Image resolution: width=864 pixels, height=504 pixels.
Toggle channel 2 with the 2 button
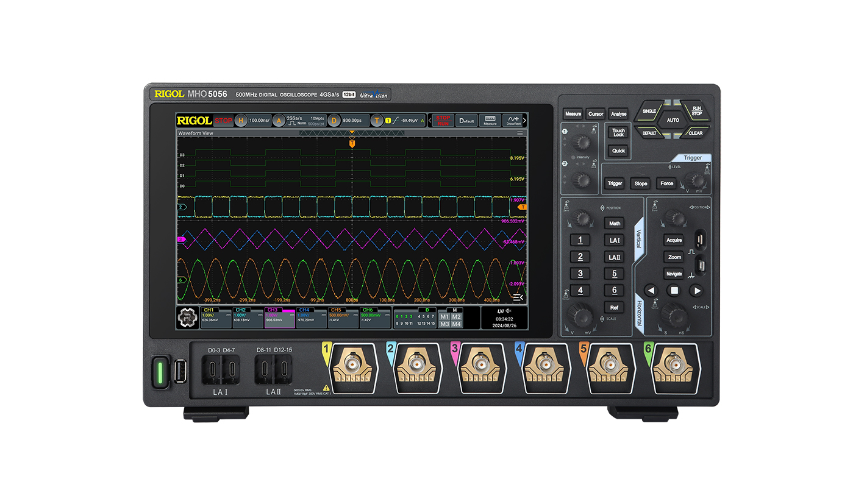click(580, 257)
